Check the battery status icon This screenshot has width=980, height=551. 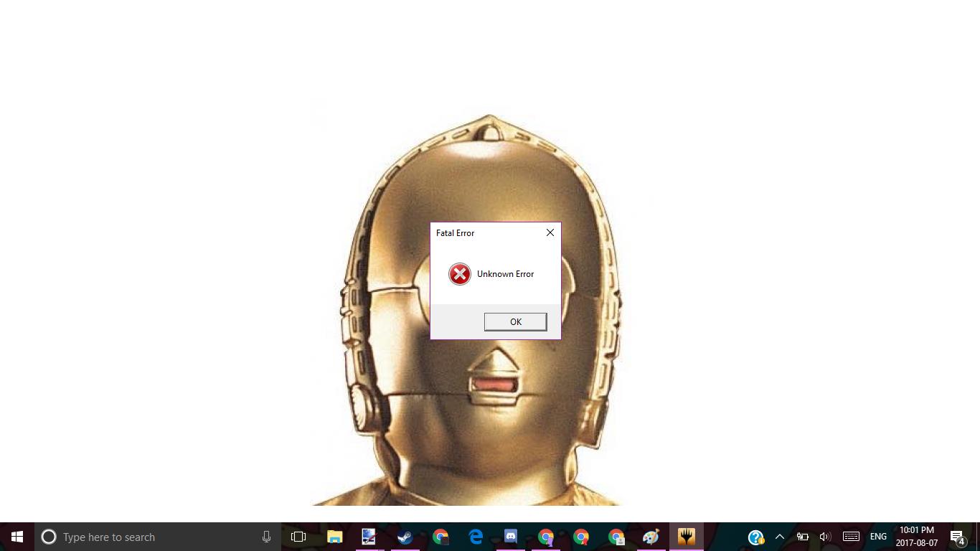(803, 537)
